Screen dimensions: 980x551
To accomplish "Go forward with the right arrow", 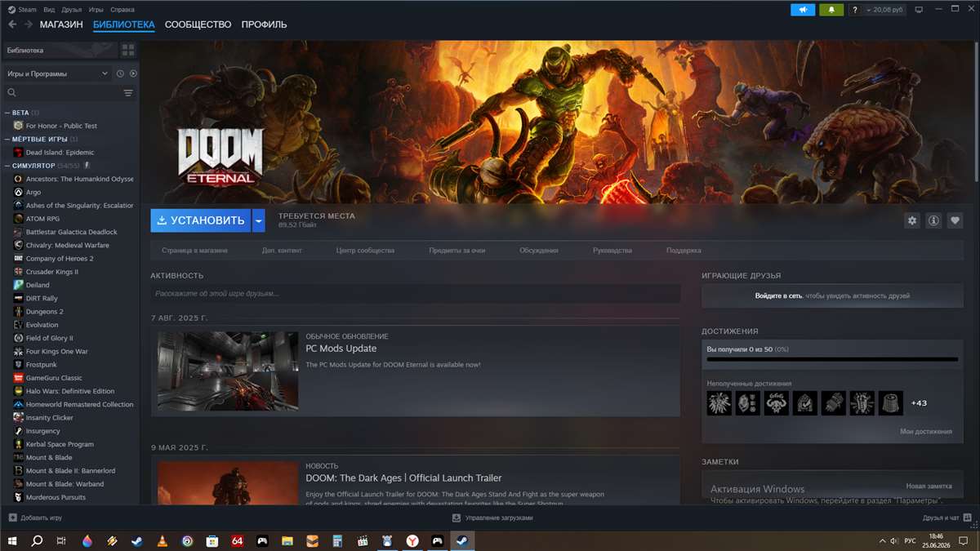I will click(x=29, y=24).
